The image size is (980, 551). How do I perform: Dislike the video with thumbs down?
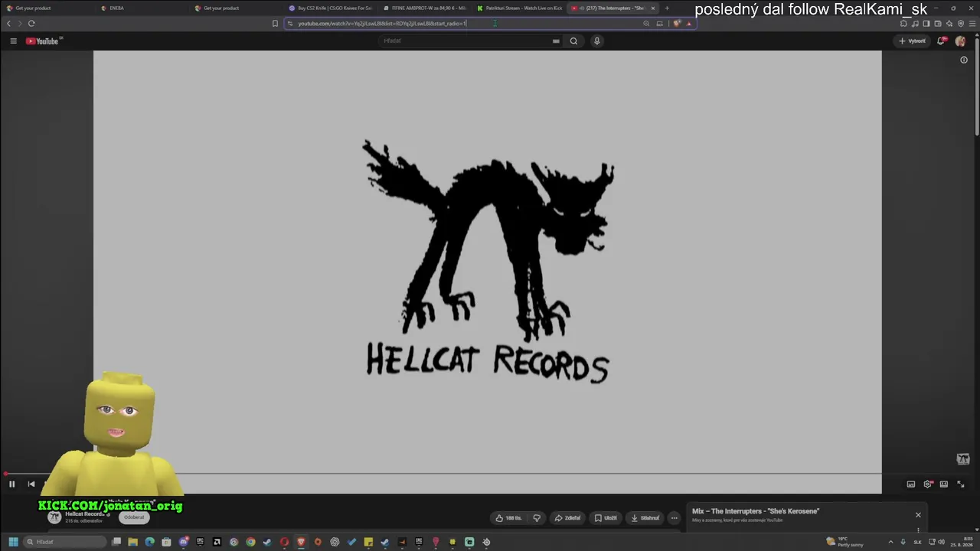[537, 518]
